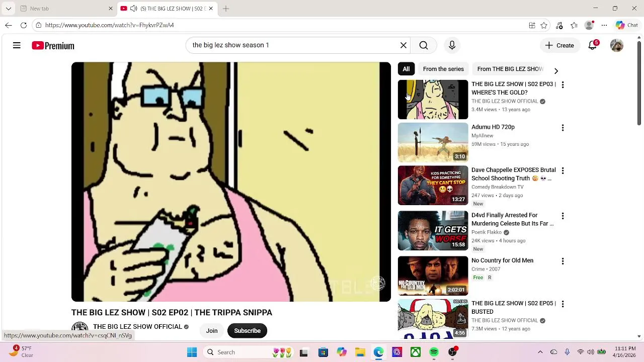
Task: Open a new browser tab
Action: [x=226, y=9]
